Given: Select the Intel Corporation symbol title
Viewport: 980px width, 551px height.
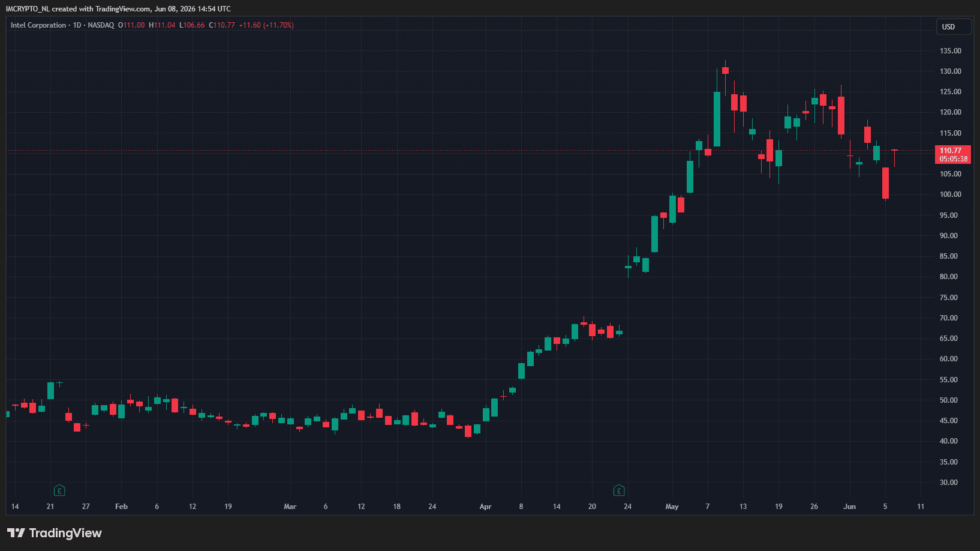Looking at the screenshot, I should pos(38,25).
